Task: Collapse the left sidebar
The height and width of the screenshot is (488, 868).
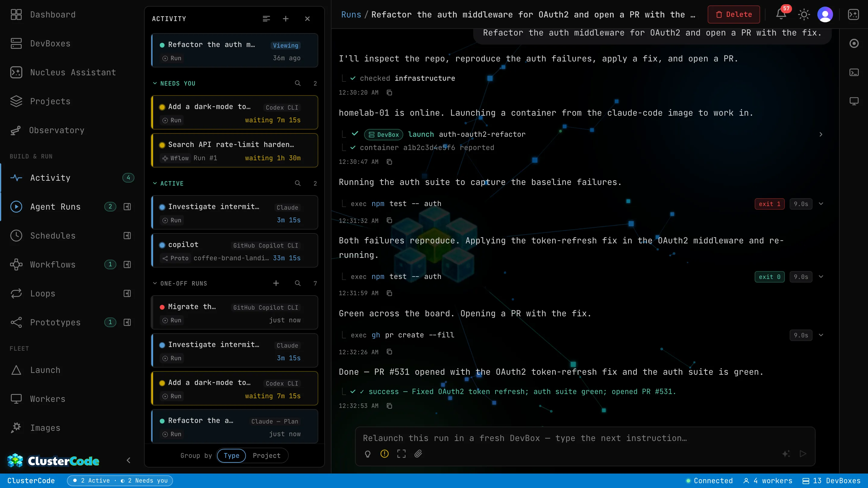Action: [x=128, y=460]
